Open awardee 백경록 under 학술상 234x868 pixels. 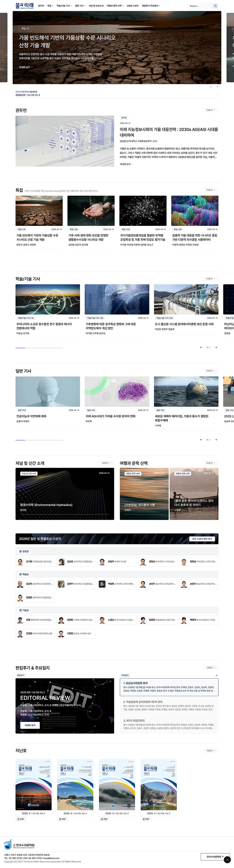click(117, 584)
